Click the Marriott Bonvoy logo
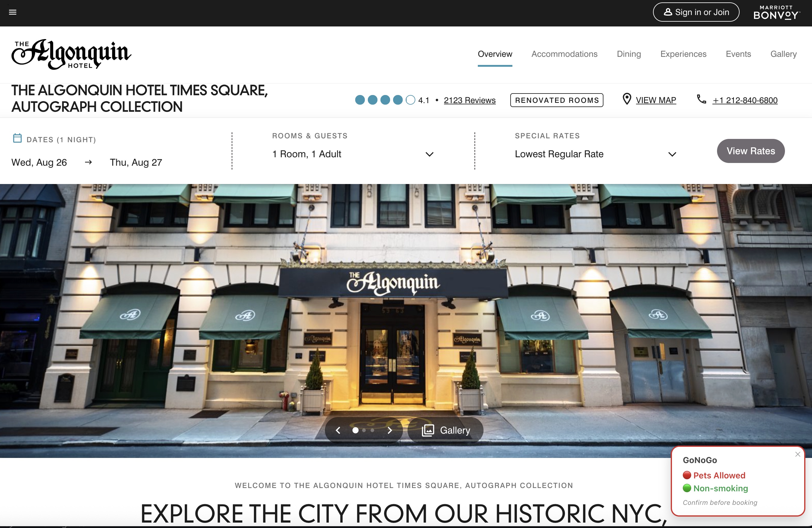The height and width of the screenshot is (528, 812). (776, 13)
